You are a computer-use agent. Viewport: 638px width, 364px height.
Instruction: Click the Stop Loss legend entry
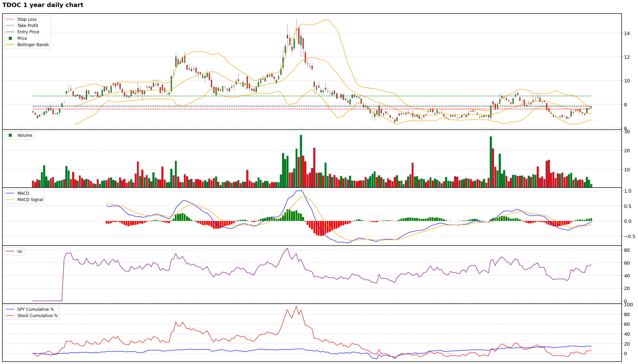coord(27,19)
